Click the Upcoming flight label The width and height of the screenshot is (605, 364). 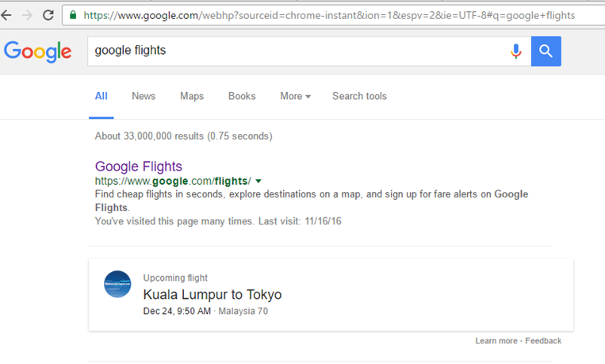175,278
